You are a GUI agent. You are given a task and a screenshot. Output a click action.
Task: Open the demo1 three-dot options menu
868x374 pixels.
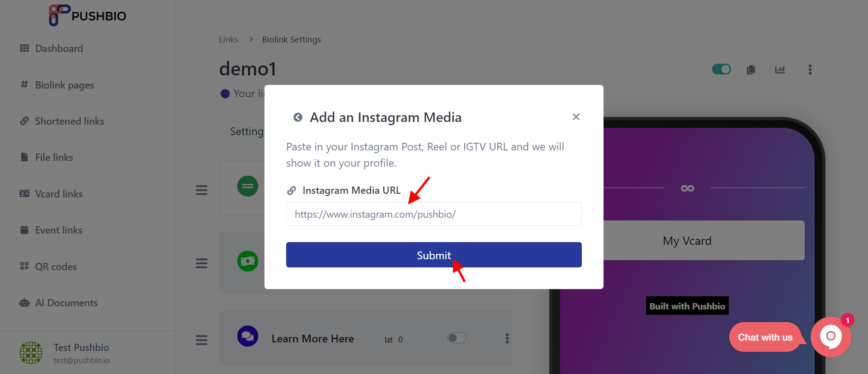tap(810, 70)
